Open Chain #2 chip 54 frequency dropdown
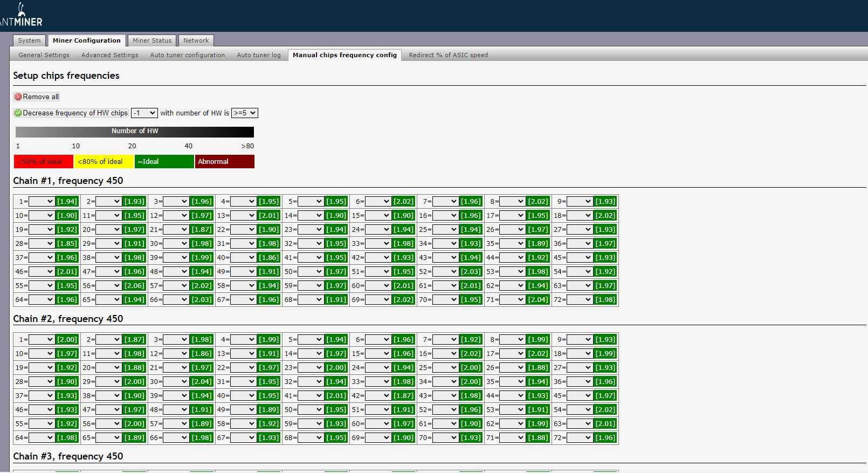868x473 pixels. pyautogui.click(x=580, y=410)
